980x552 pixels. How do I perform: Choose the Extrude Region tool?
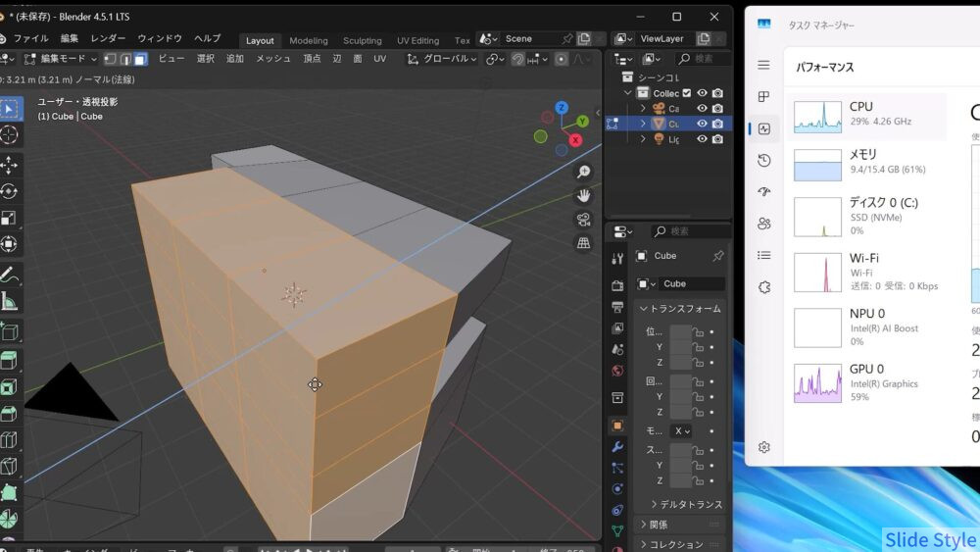pyautogui.click(x=9, y=360)
